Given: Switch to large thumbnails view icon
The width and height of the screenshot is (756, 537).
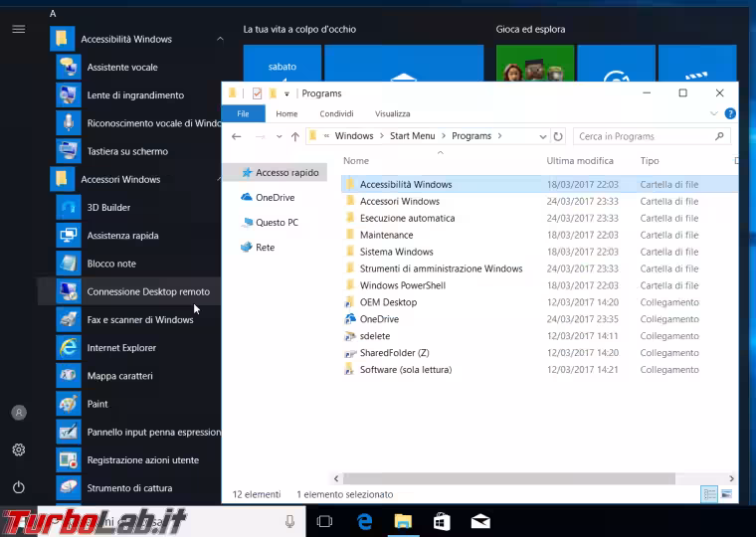Looking at the screenshot, I should (726, 494).
